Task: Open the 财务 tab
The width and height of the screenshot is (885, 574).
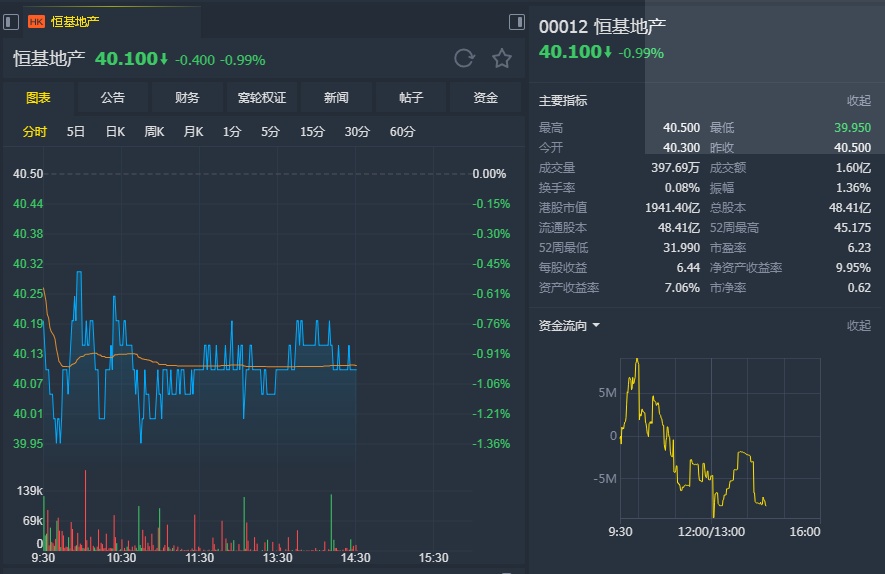Action: (187, 98)
